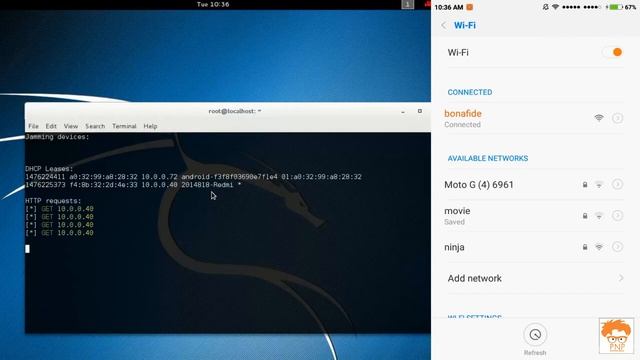Open the terminal View menu
640x360 pixels.
(71, 126)
